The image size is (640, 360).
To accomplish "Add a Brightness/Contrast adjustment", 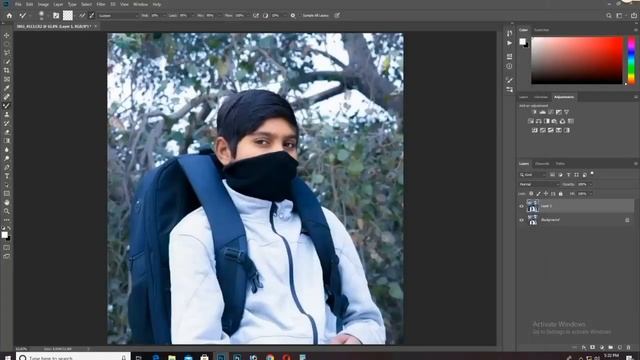I will coord(534,112).
